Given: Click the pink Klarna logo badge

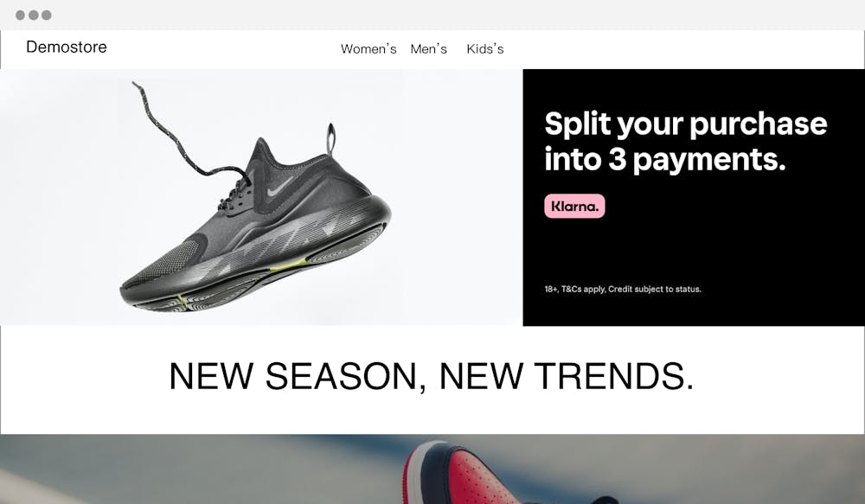Looking at the screenshot, I should pyautogui.click(x=574, y=207).
